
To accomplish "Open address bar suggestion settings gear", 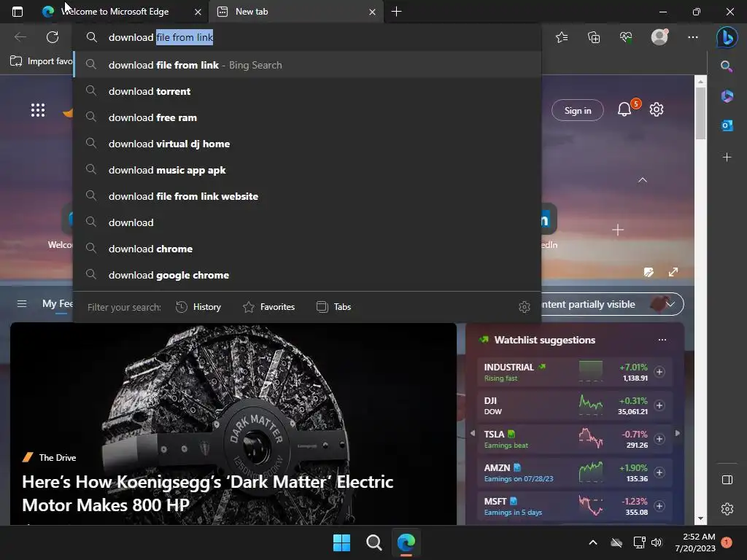I will coord(524,307).
